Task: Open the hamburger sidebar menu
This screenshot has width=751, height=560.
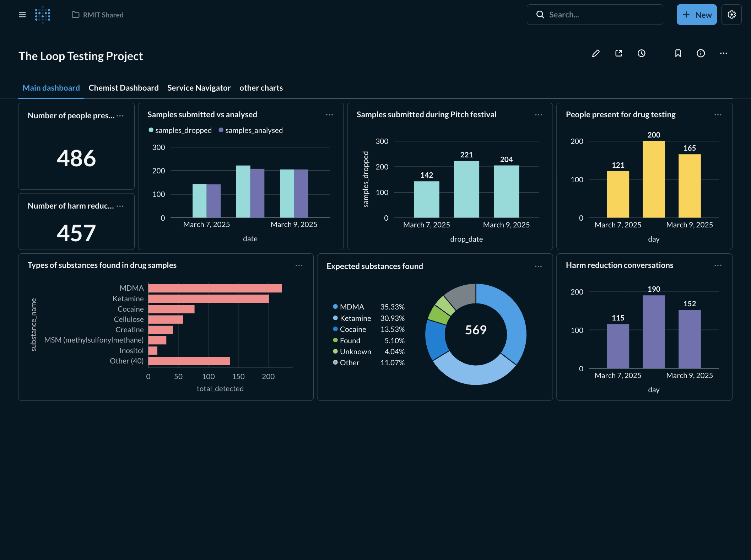Action: (x=22, y=15)
